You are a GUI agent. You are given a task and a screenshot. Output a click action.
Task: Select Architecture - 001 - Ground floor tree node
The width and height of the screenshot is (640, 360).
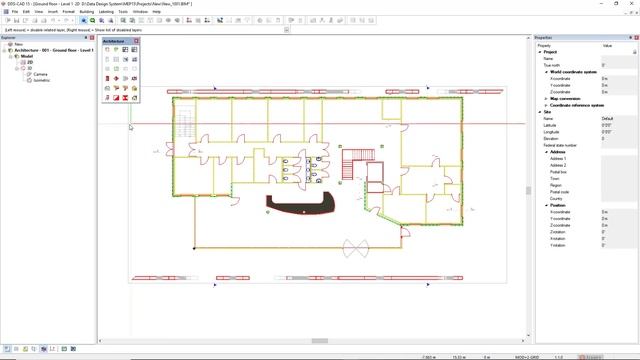pyautogui.click(x=54, y=50)
